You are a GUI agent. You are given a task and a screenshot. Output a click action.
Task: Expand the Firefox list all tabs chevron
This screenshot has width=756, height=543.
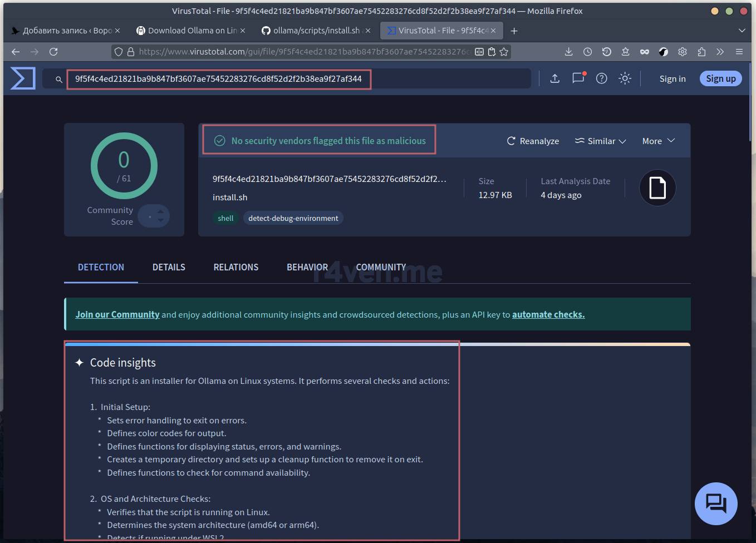pos(742,31)
